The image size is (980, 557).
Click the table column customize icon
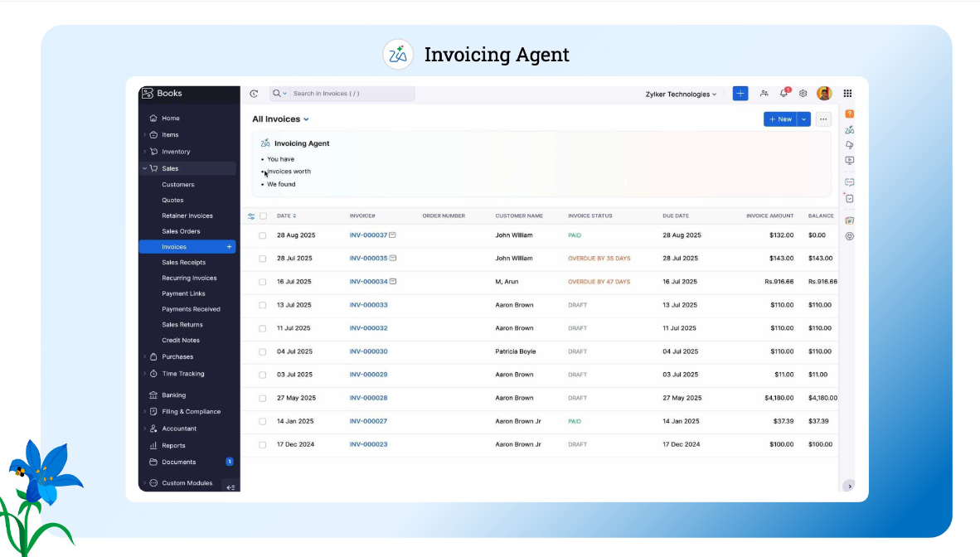click(x=251, y=216)
